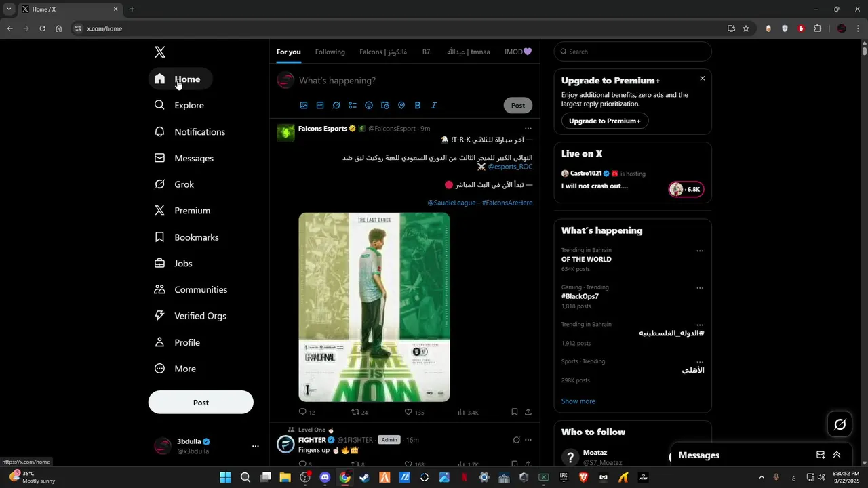Switch to the B7. tab
Viewport: 868px width, 488px height.
point(427,52)
